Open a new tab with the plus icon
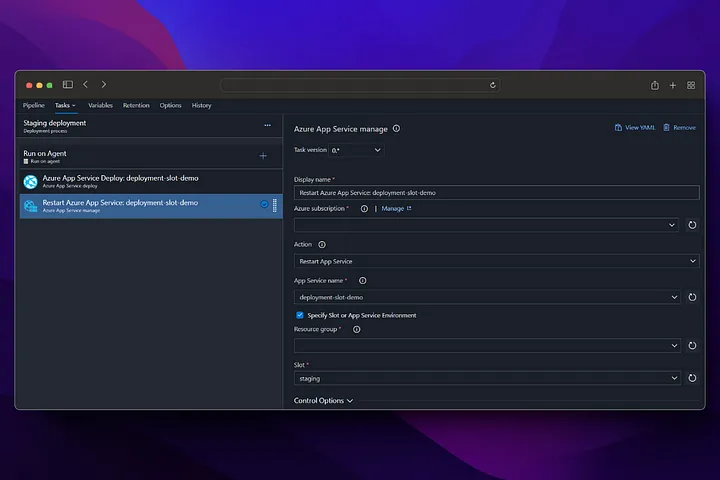Screen dimensions: 720x480 (x=673, y=85)
